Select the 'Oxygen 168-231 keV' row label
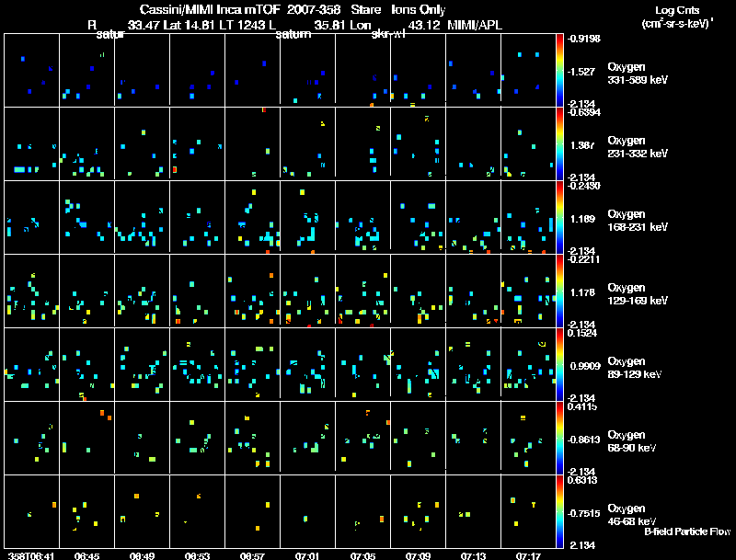736x560 pixels. click(638, 221)
